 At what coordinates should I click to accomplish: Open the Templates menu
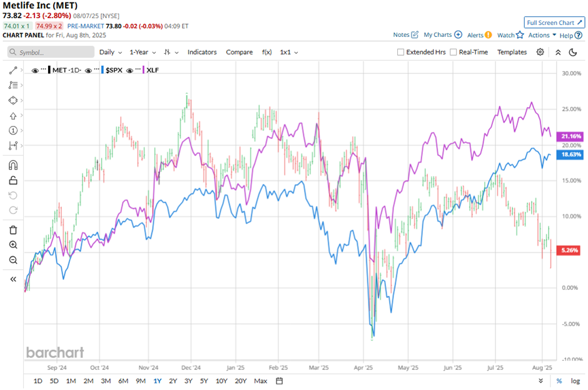click(x=512, y=52)
